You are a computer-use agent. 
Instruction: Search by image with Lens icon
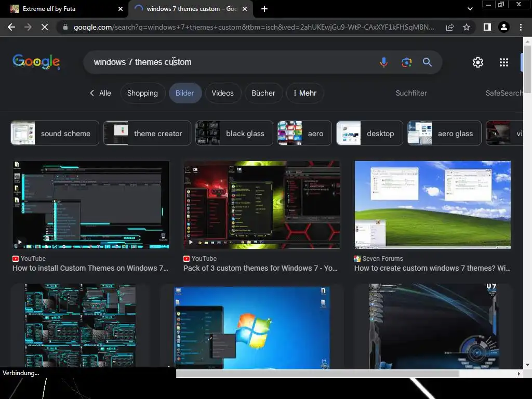406,62
